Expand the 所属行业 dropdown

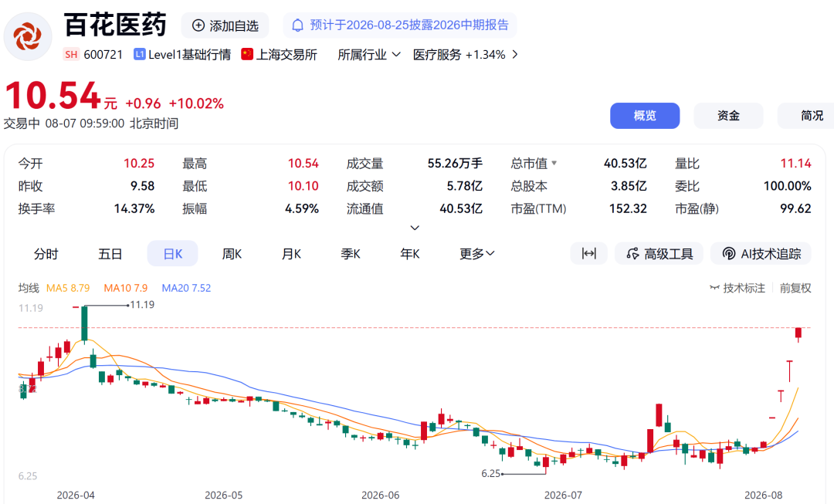(368, 55)
